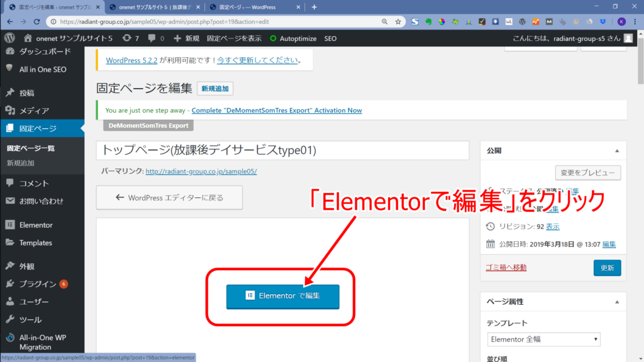
Task: Open the 投稿 pin icon menu
Action: click(x=10, y=92)
